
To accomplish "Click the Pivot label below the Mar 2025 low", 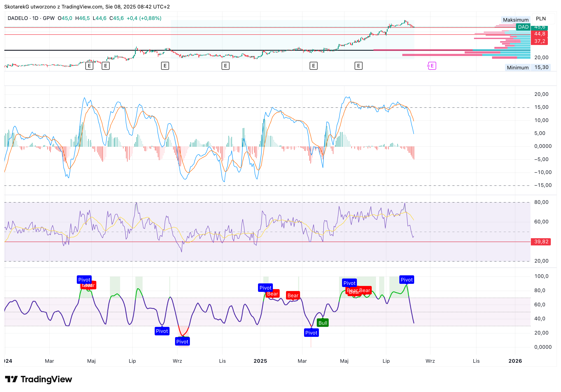I will pyautogui.click(x=311, y=333).
